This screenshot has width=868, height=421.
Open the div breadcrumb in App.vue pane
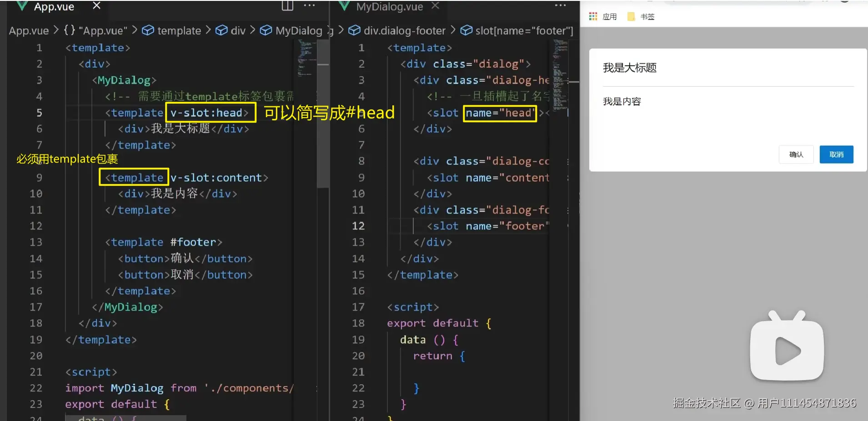point(231,31)
